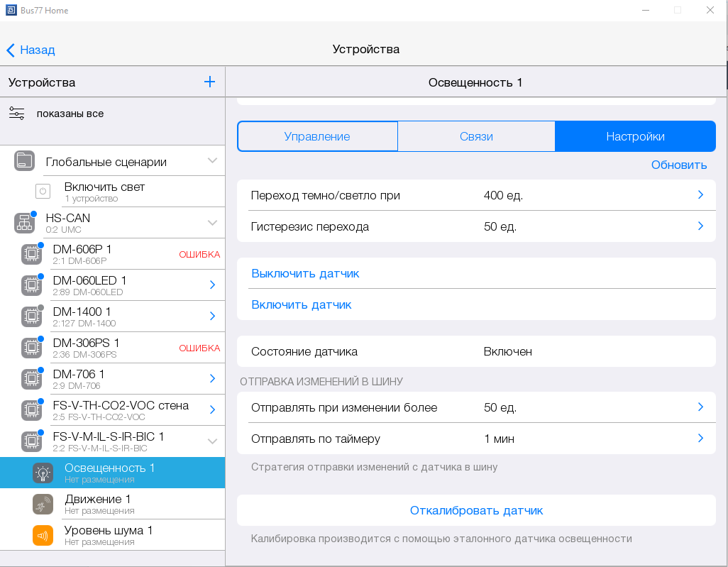Click the DM-606P 1 chip icon
Image resolution: width=728 pixels, height=567 pixels.
pyautogui.click(x=31, y=254)
